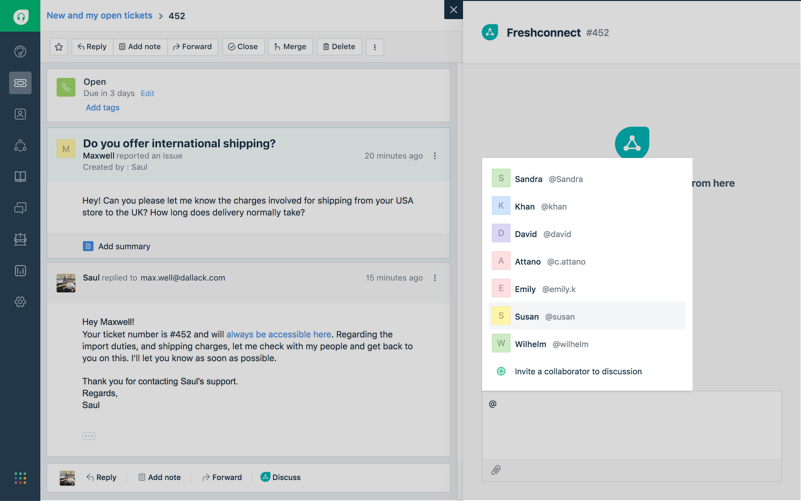Open the Reports chart icon in the sidebar
The width and height of the screenshot is (801, 501).
[x=20, y=271]
